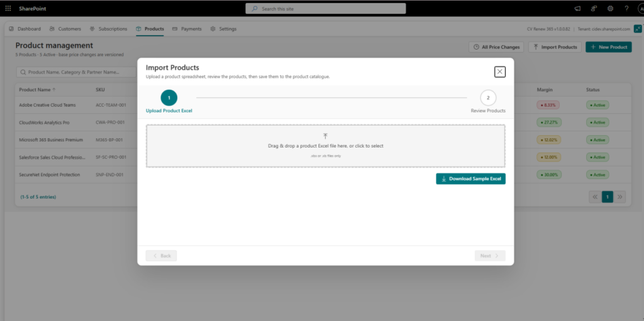Go to previous page of products
644x321 pixels.
[x=595, y=197]
